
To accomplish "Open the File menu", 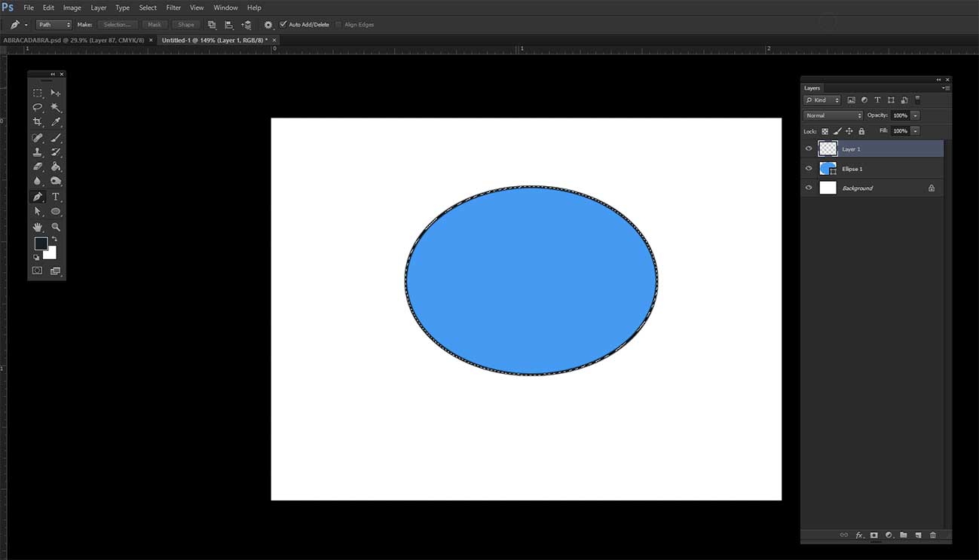I will (29, 8).
